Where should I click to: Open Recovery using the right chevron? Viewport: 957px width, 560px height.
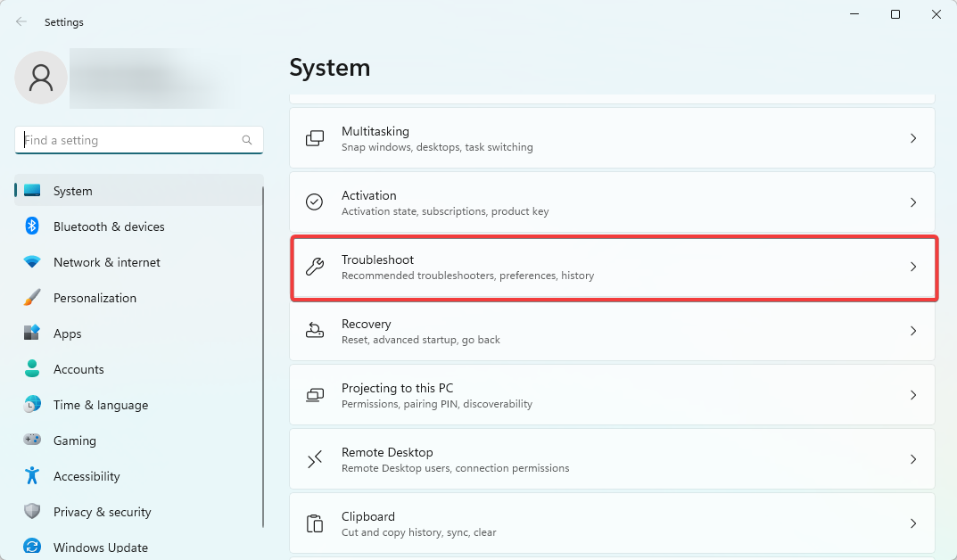click(x=912, y=331)
